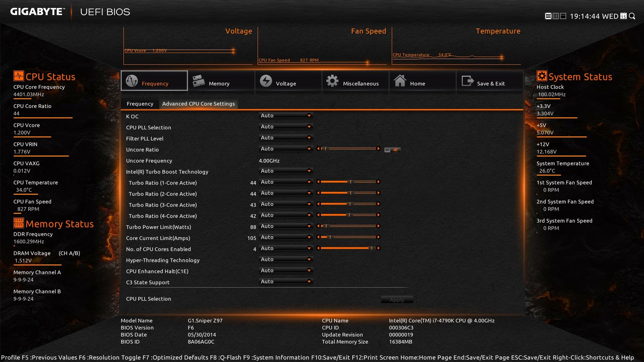
Task: Decrease Turbo Ratio 3-Core with left arrow
Action: click(x=318, y=204)
